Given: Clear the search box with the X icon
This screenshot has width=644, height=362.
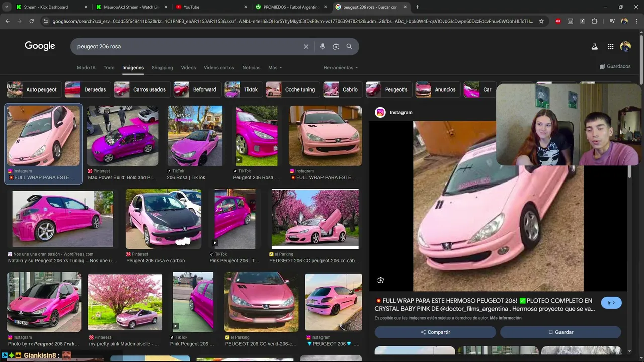Looking at the screenshot, I should 306,46.
